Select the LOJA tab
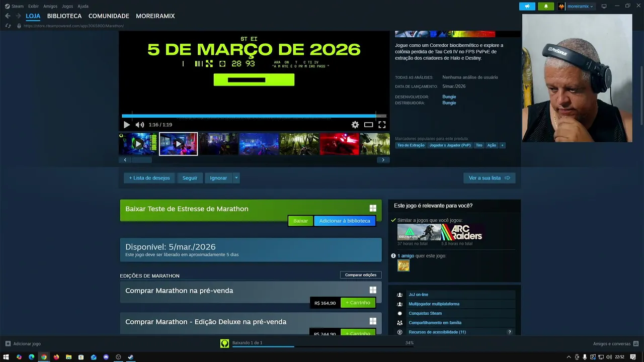Screen dimensions: 644x362 tap(33, 16)
